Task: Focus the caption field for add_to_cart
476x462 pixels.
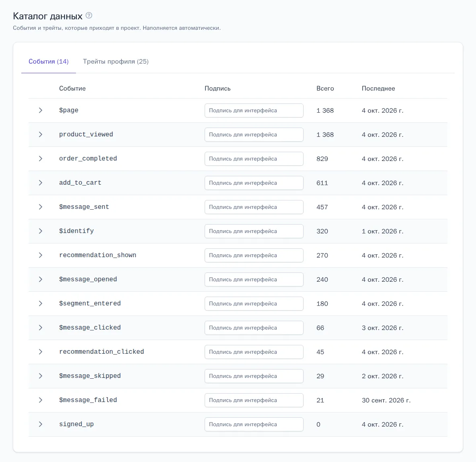Action: 254,183
